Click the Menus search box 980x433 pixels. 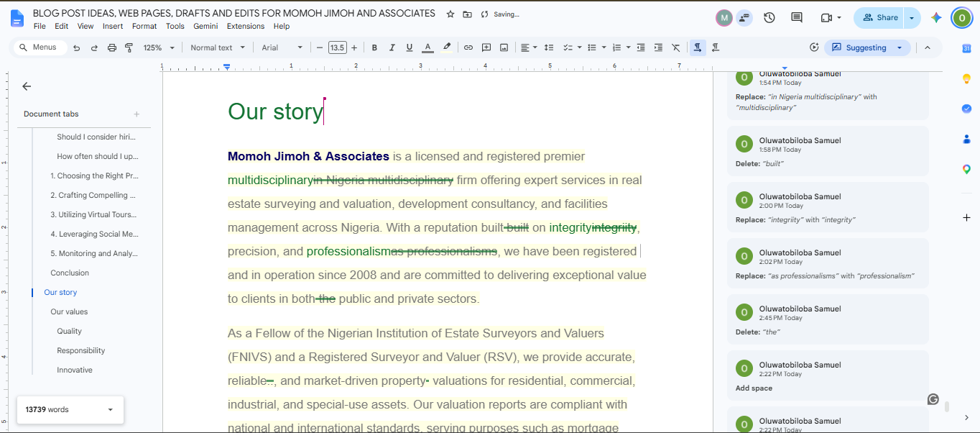pyautogui.click(x=40, y=47)
